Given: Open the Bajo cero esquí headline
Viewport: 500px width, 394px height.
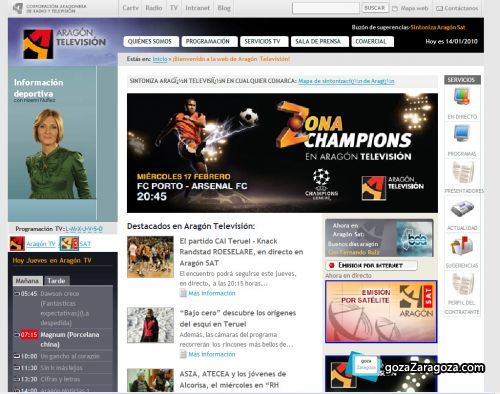Looking at the screenshot, I should (238, 318).
